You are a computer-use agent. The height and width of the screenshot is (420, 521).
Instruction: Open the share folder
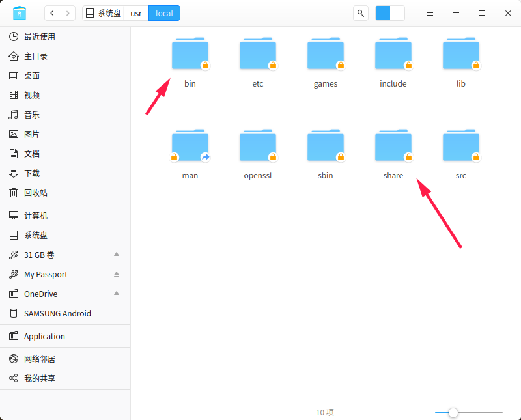click(x=393, y=146)
